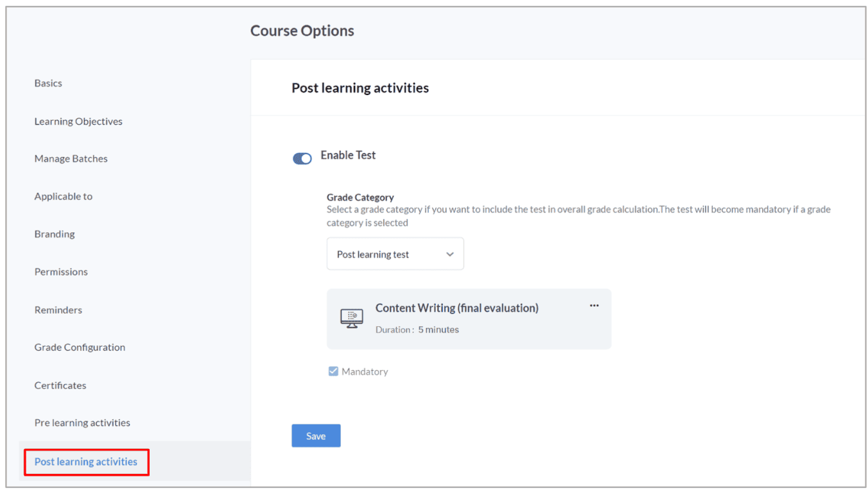Viewport: 868px width, 490px height.
Task: Open the Applicable to section
Action: click(x=64, y=197)
